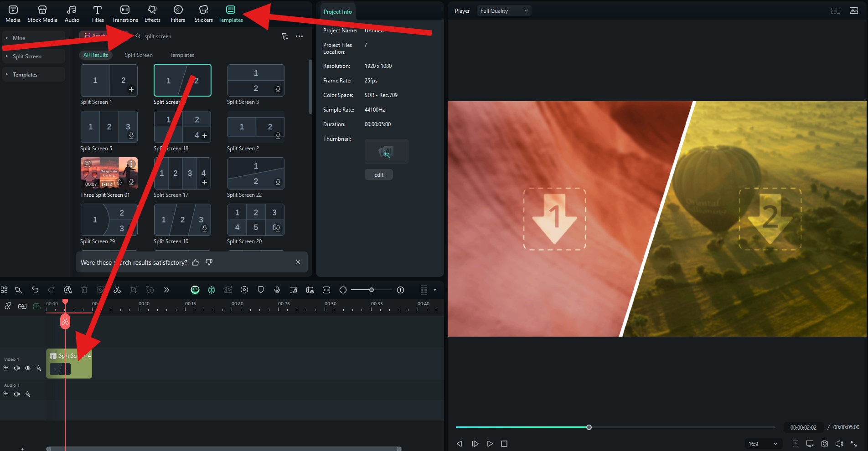Zoom out the timeline with minus
Image resolution: width=868 pixels, height=451 pixels.
343,290
